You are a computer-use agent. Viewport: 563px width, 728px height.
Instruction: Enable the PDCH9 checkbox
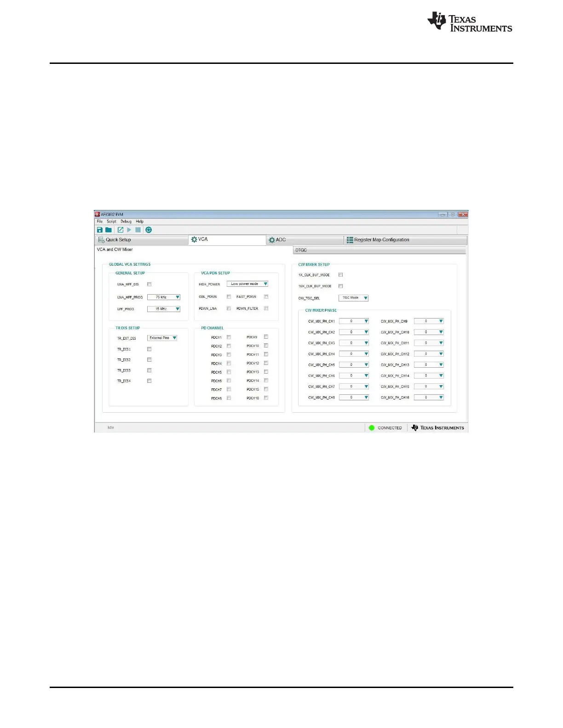click(266, 337)
